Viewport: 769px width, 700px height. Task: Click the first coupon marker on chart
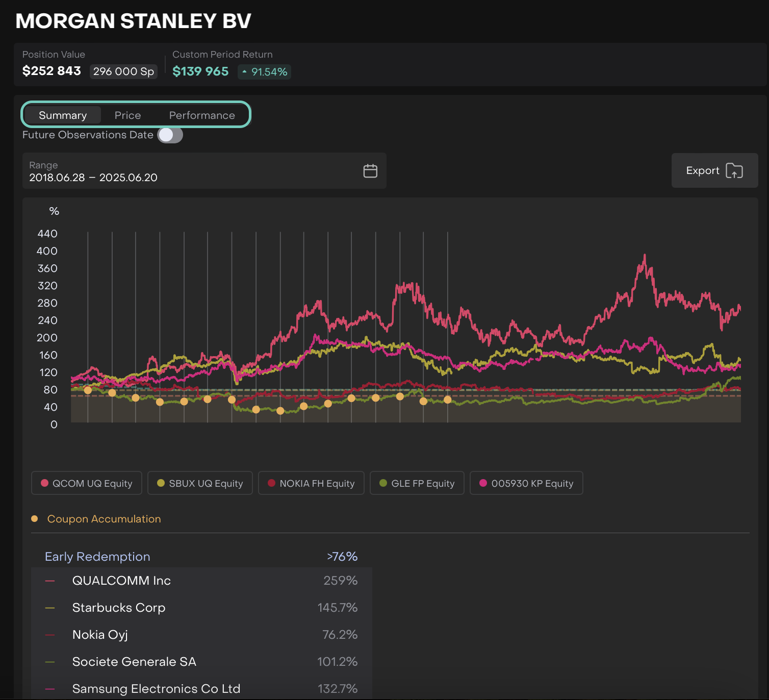coord(88,390)
